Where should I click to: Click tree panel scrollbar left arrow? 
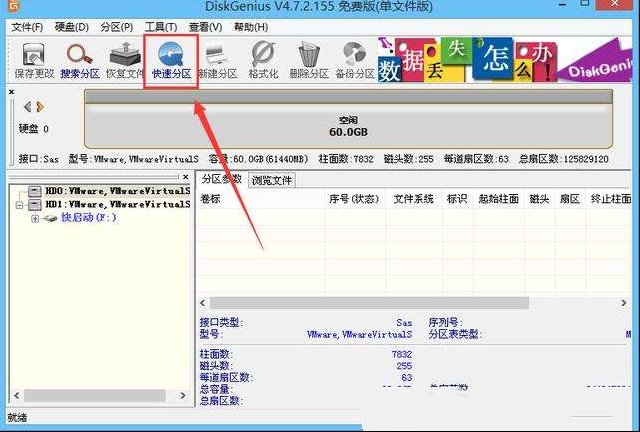click(x=17, y=396)
